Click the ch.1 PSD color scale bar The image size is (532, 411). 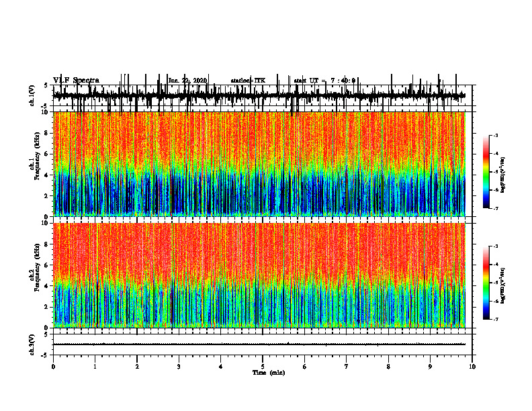tap(486, 172)
